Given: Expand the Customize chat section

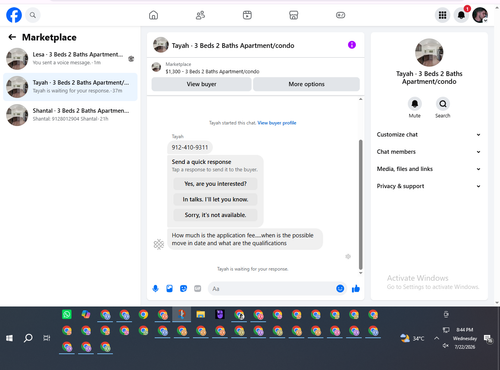Looking at the screenshot, I should (x=429, y=135).
